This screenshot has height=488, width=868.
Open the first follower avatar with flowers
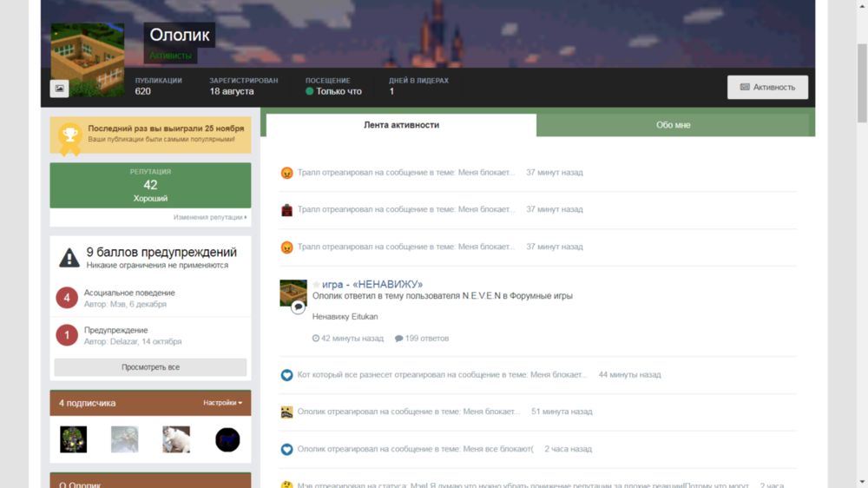(74, 440)
